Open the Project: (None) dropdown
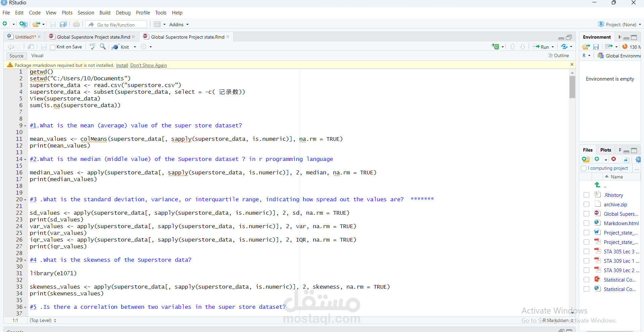 (x=619, y=25)
